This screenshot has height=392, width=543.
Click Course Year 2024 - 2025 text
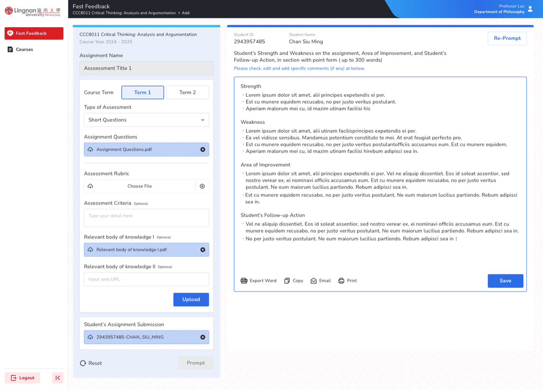pos(106,42)
